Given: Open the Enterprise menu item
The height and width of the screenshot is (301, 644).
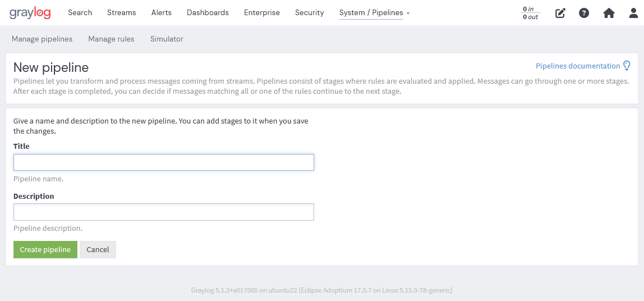Looking at the screenshot, I should [x=261, y=12].
